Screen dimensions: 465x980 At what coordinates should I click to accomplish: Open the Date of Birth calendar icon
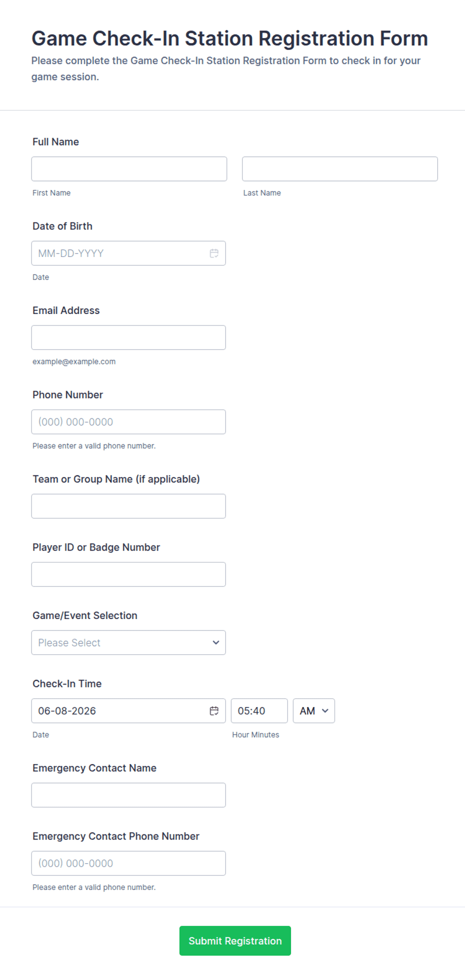tap(214, 253)
